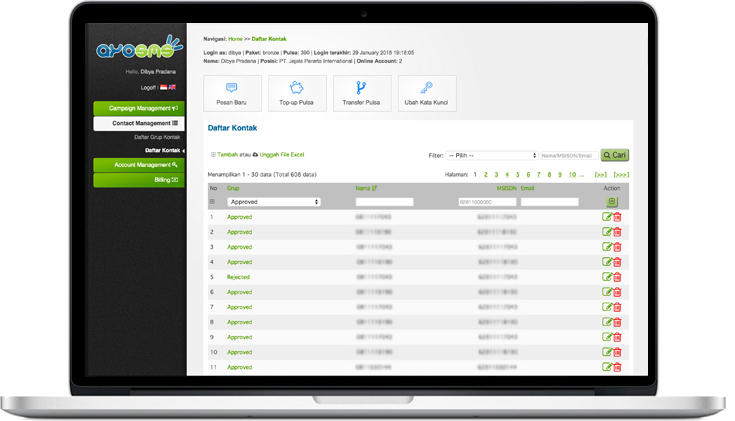
Task: Click the AyoSMS logo
Action: pyautogui.click(x=141, y=47)
